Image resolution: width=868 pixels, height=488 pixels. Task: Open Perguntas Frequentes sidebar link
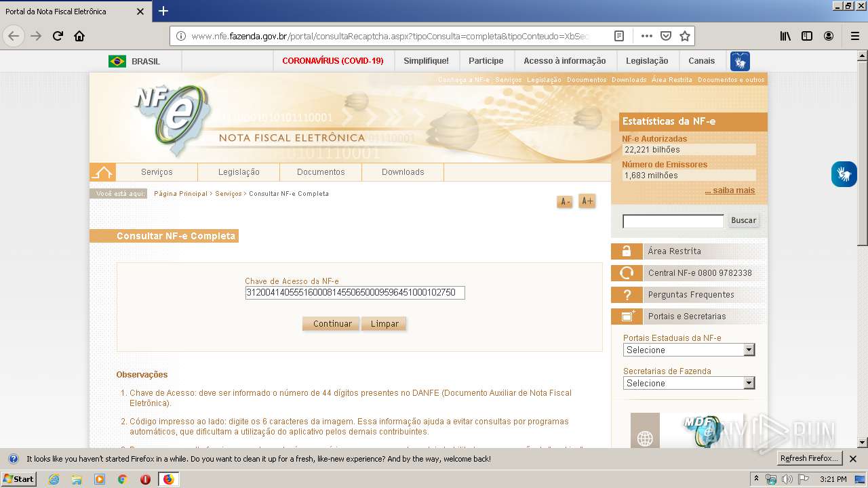(x=689, y=295)
